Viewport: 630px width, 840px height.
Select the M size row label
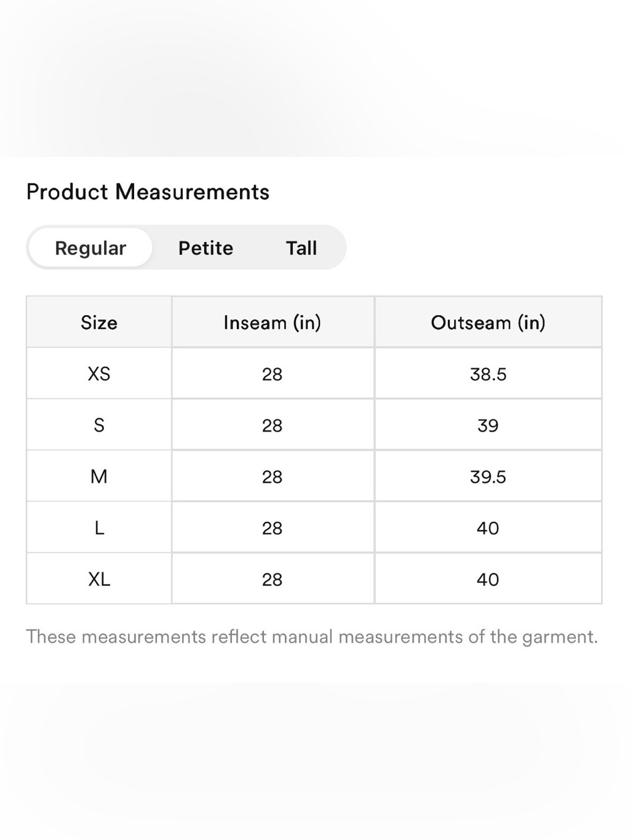tap(99, 476)
